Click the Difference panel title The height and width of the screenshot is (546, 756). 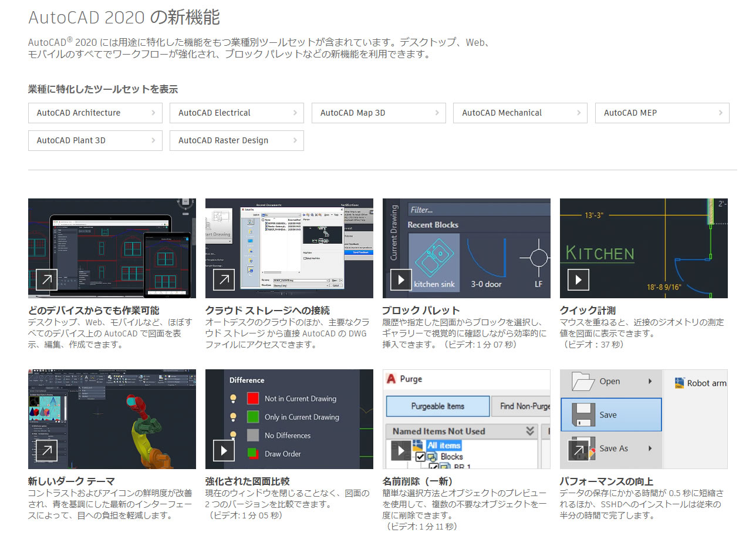(247, 380)
